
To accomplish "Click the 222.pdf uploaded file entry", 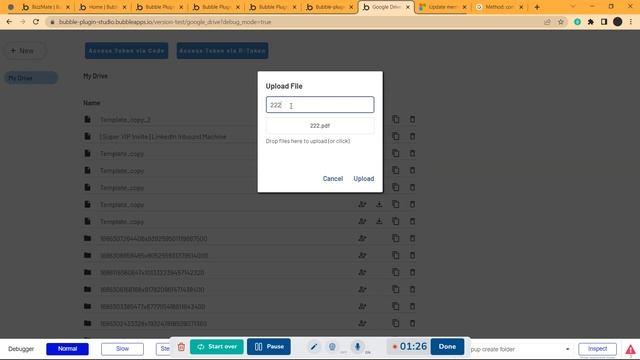I will coord(320,126).
